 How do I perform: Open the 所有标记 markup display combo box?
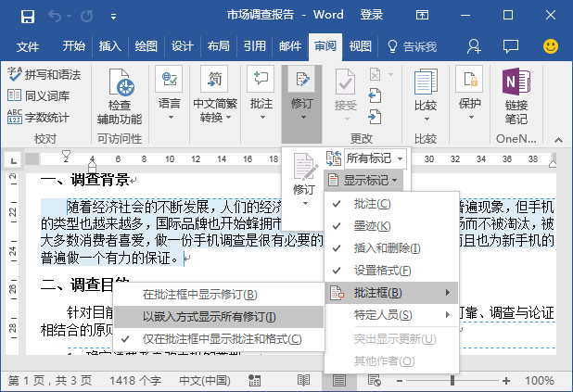[376, 158]
